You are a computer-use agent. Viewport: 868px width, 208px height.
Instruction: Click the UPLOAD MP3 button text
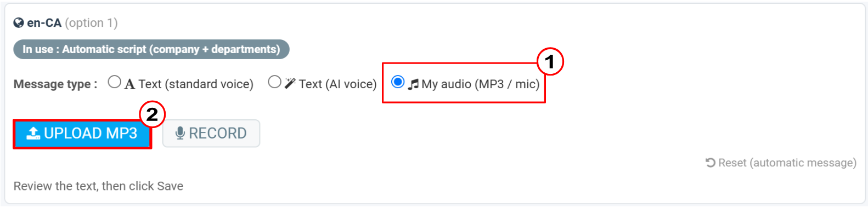point(91,133)
